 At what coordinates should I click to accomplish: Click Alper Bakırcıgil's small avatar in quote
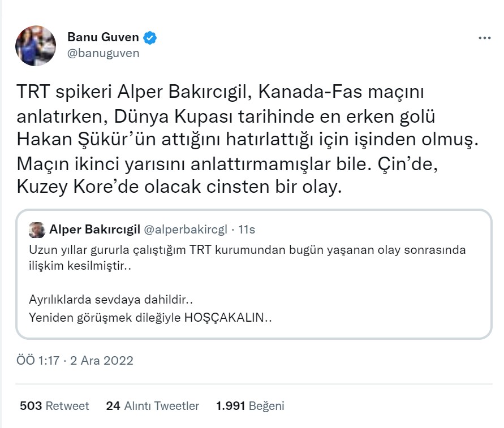(x=37, y=230)
